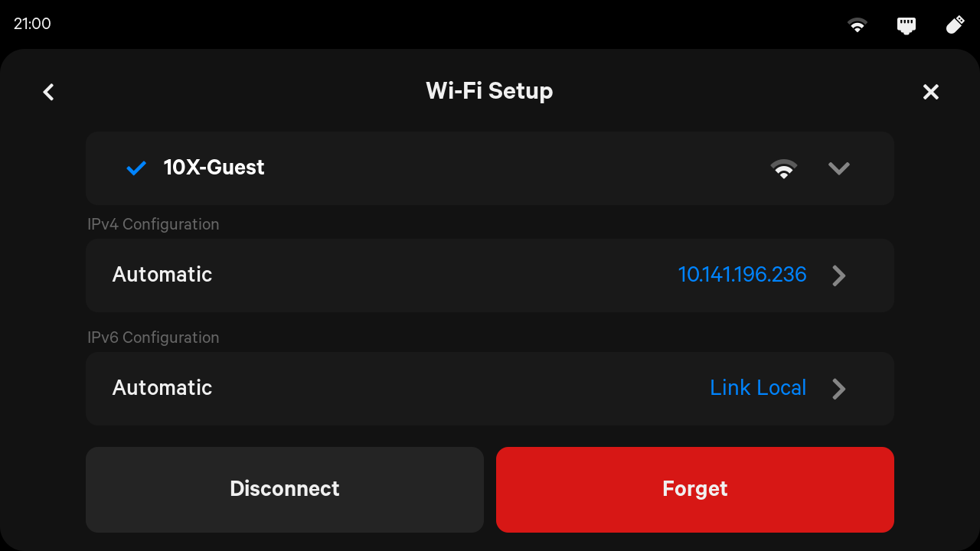Forget the 10X-Guest network
This screenshot has width=980, height=551.
[x=695, y=490]
